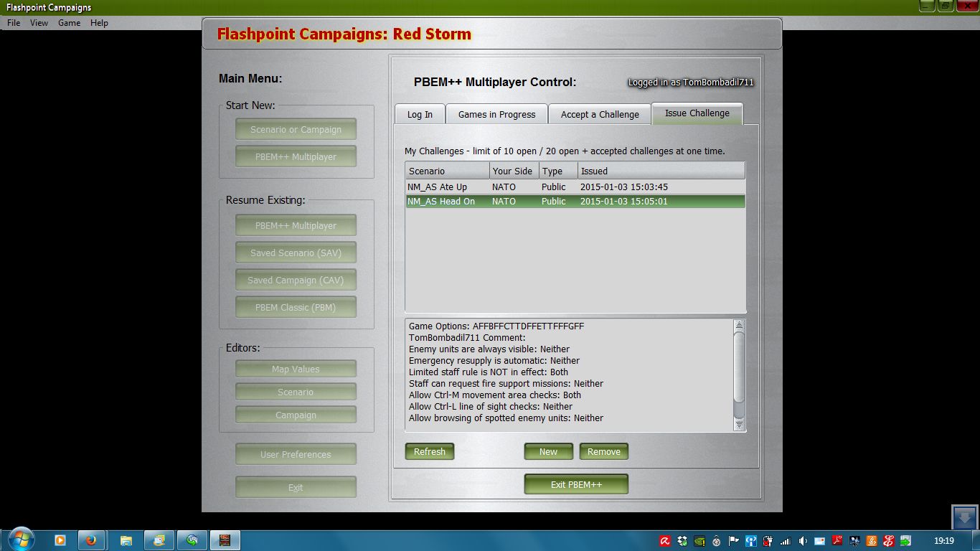The width and height of the screenshot is (980, 551).
Task: Click the Java tray icon
Action: [872, 541]
